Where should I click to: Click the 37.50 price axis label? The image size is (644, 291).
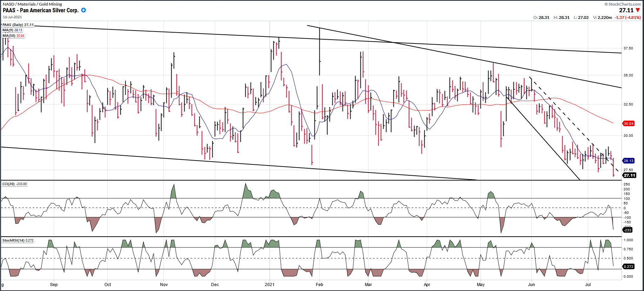click(x=628, y=48)
